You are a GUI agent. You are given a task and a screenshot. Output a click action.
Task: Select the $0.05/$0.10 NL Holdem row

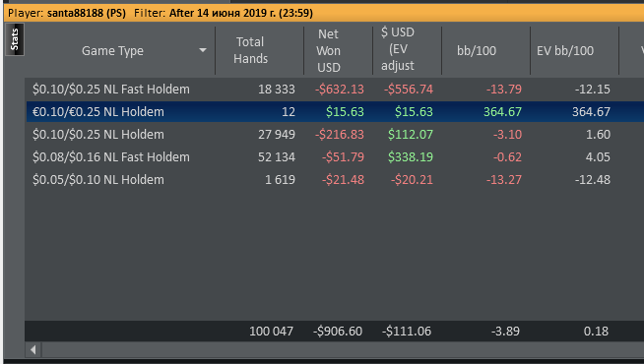(x=335, y=179)
